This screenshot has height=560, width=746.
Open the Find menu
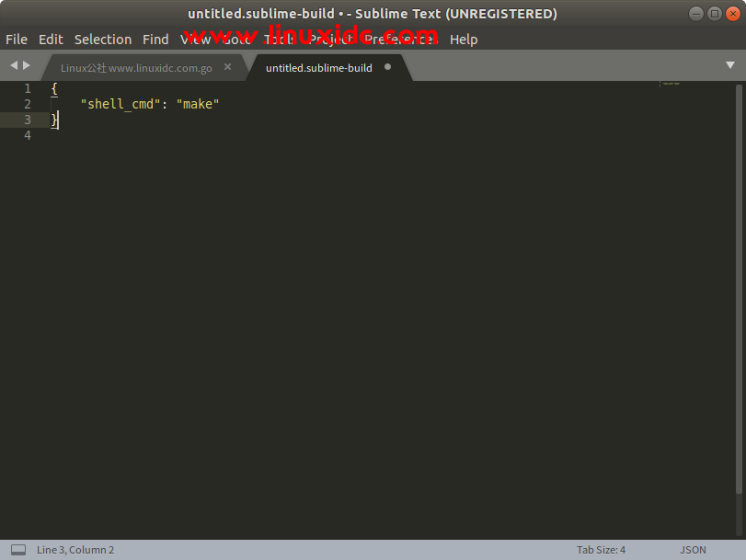[x=155, y=40]
